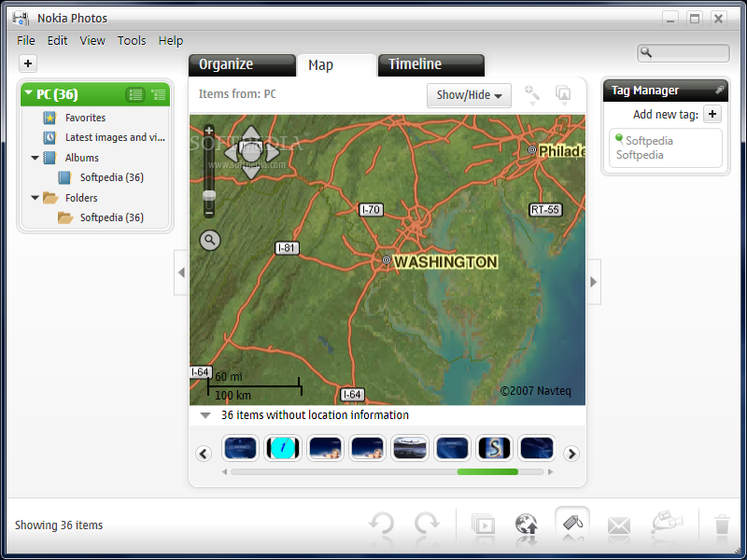
Task: Click the map search magnifier button
Action: tap(210, 241)
